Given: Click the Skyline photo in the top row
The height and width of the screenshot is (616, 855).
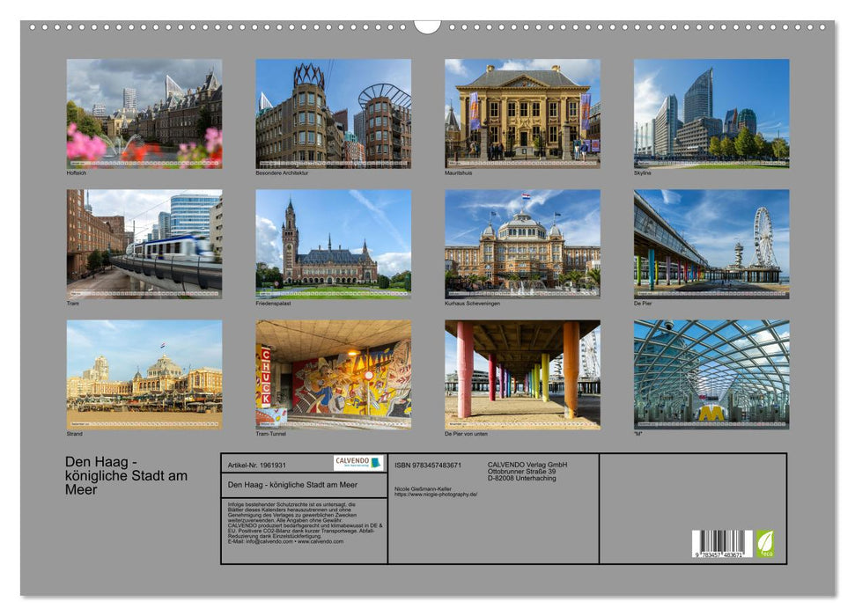Looking at the screenshot, I should pyautogui.click(x=713, y=114).
